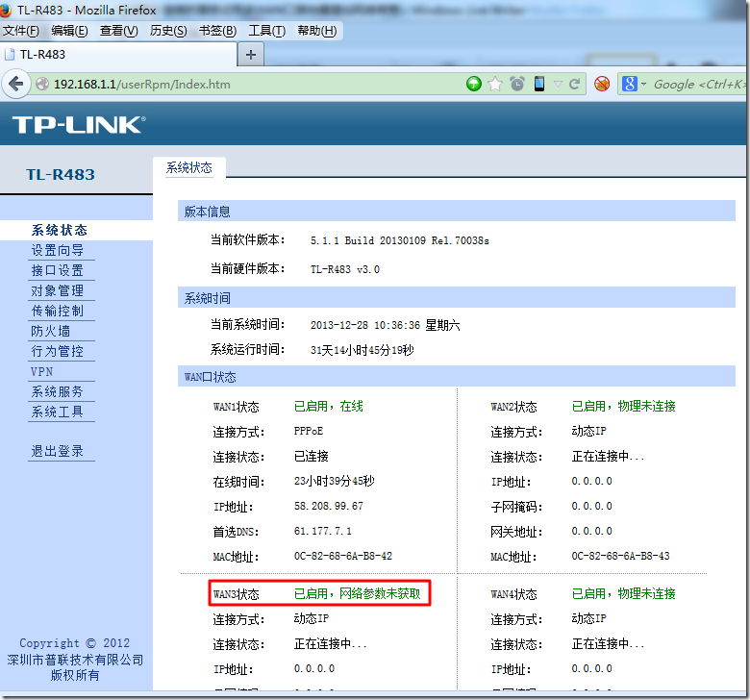750x700 pixels.
Task: Open the 历史(S) menu
Action: (x=168, y=31)
